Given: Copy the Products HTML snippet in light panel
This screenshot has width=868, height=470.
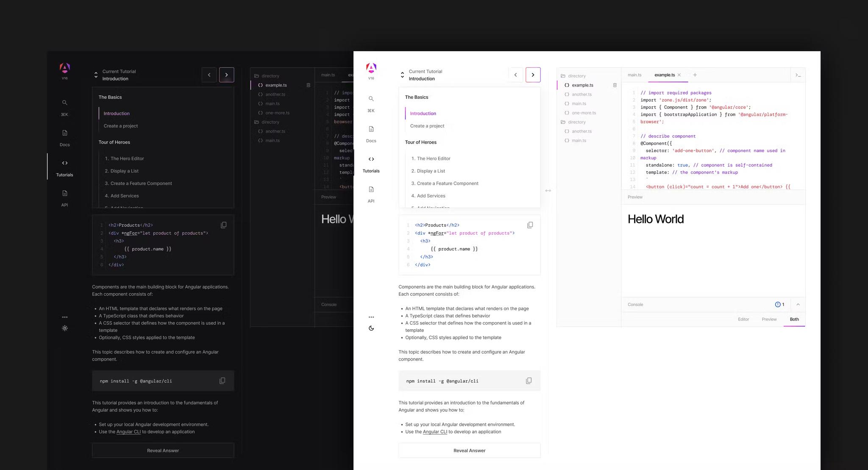Looking at the screenshot, I should pyautogui.click(x=530, y=225).
